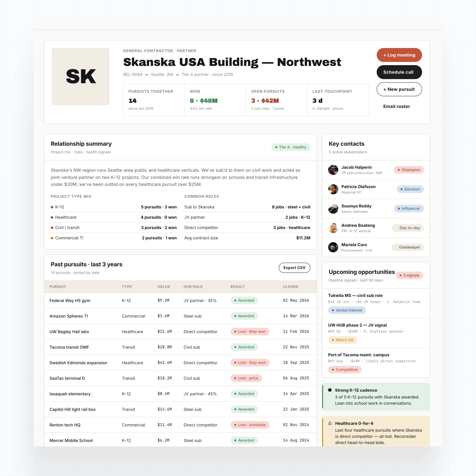The height and width of the screenshot is (476, 476).
Task: Click the dot icon beside Strong K–12 cadence
Action: coord(330,390)
